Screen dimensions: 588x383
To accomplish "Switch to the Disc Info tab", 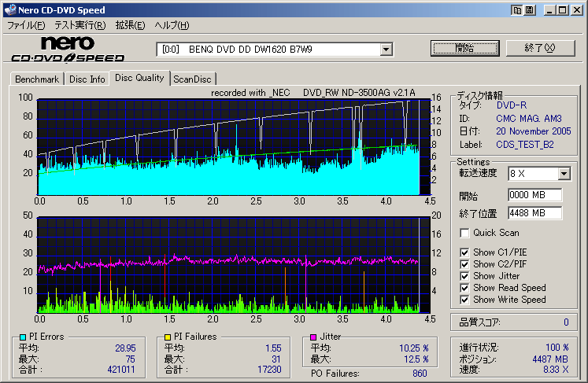I will point(87,79).
